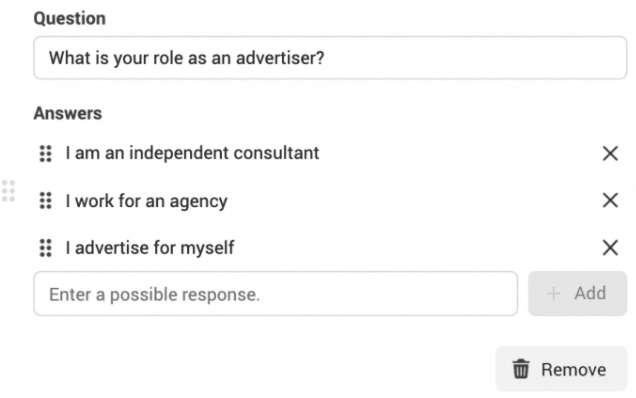Screen dimensions: 636x398
Task: Click the plus icon in the Add button
Action: 554,293
